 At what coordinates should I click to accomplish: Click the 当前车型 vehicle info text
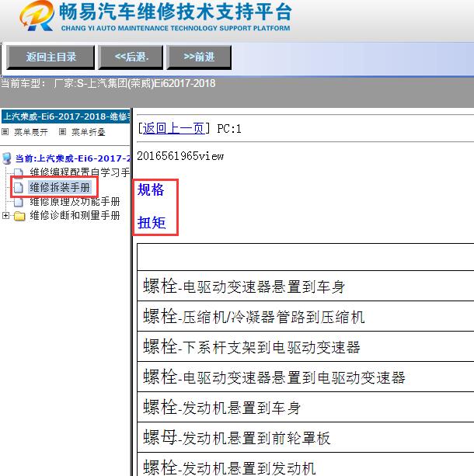click(108, 83)
